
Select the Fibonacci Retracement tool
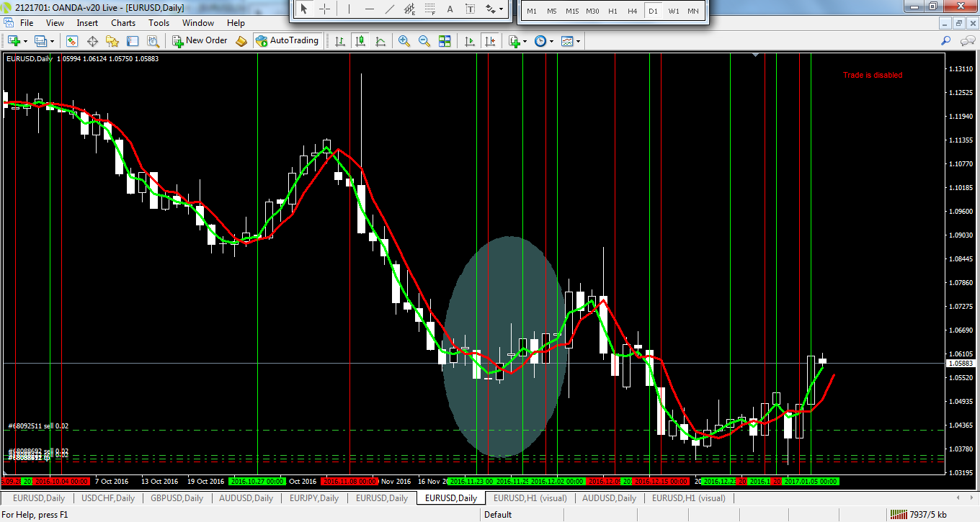(x=430, y=9)
